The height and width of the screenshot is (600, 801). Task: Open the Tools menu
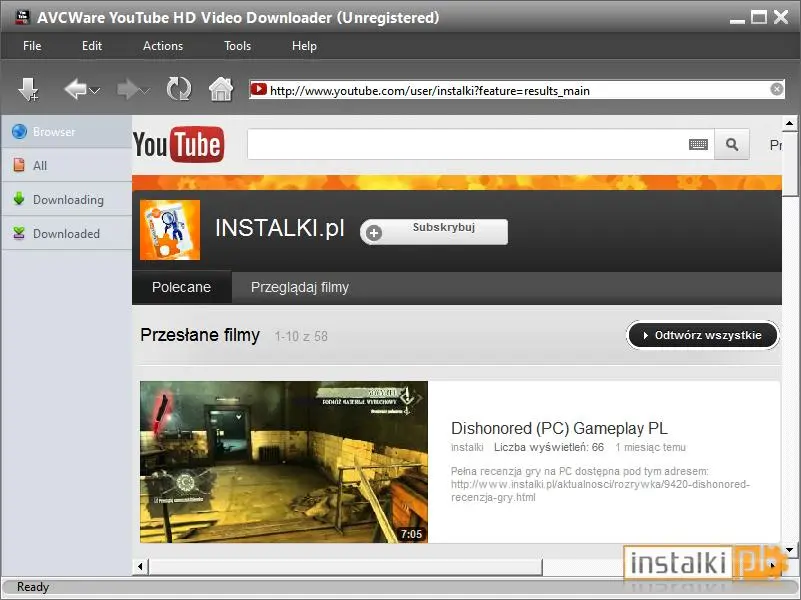click(238, 46)
